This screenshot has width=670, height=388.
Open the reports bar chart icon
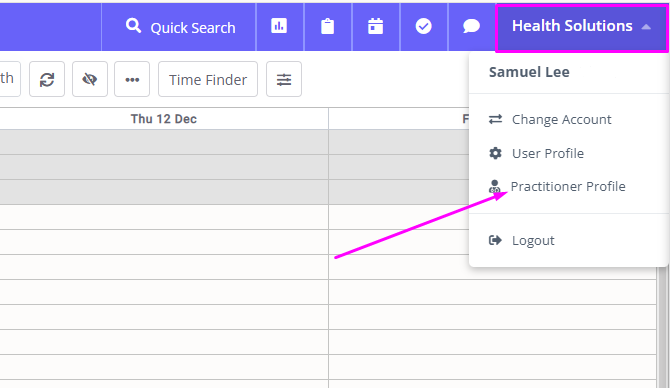(279, 26)
